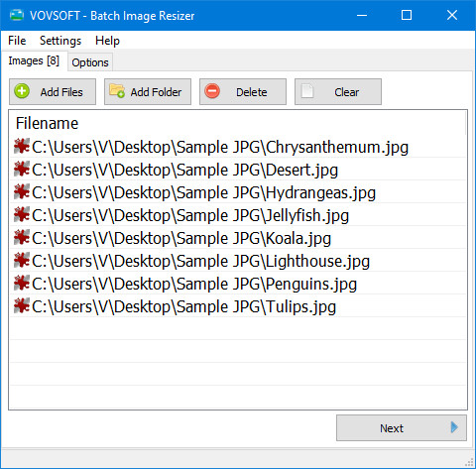Click the image icon beside Jellyfish.jpg

point(22,214)
